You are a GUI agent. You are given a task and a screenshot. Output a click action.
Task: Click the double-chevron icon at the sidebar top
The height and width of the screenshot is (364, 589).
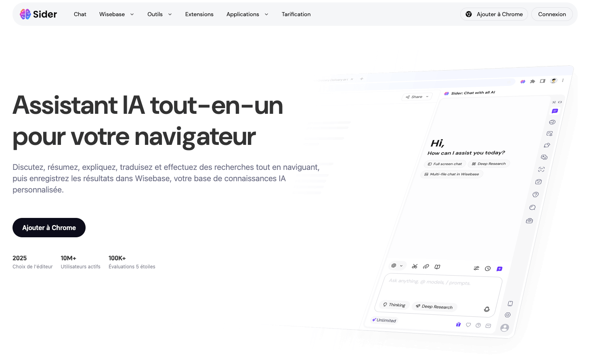[560, 102]
